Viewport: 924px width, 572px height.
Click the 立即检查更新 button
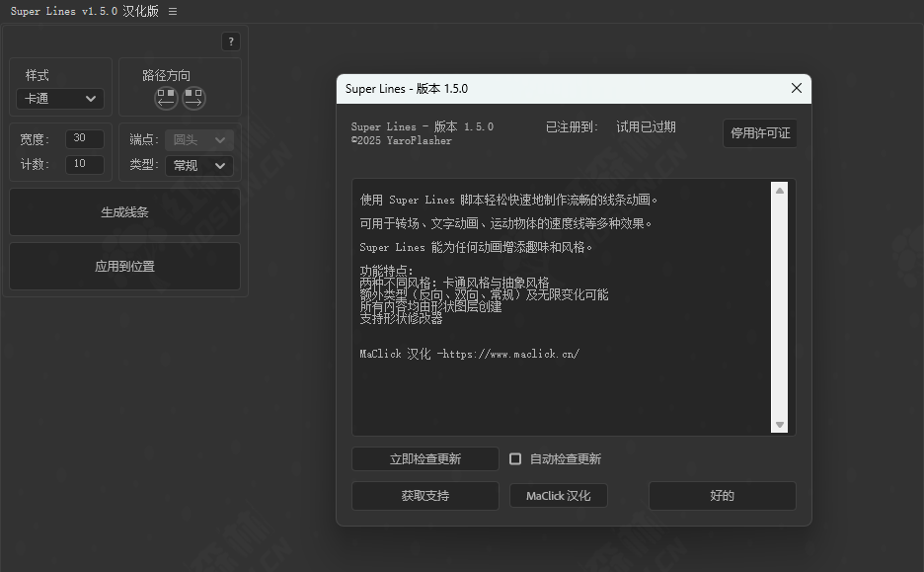[x=424, y=458]
